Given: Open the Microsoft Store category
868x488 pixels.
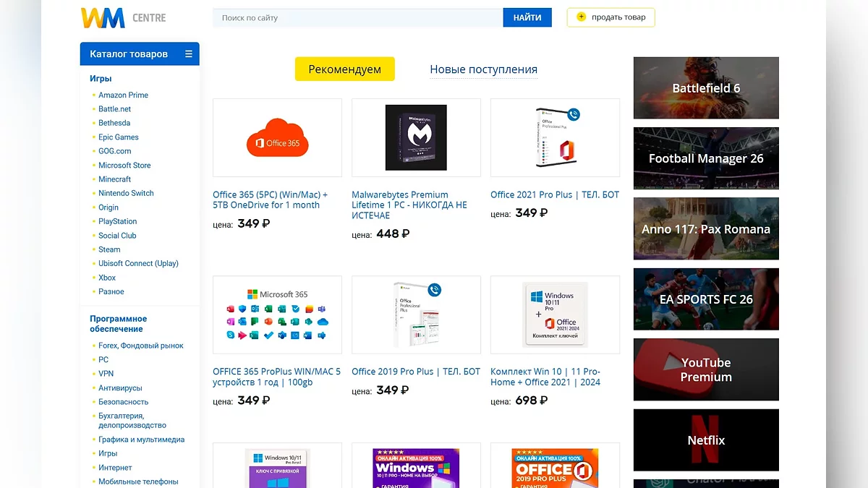Looking at the screenshot, I should (124, 165).
